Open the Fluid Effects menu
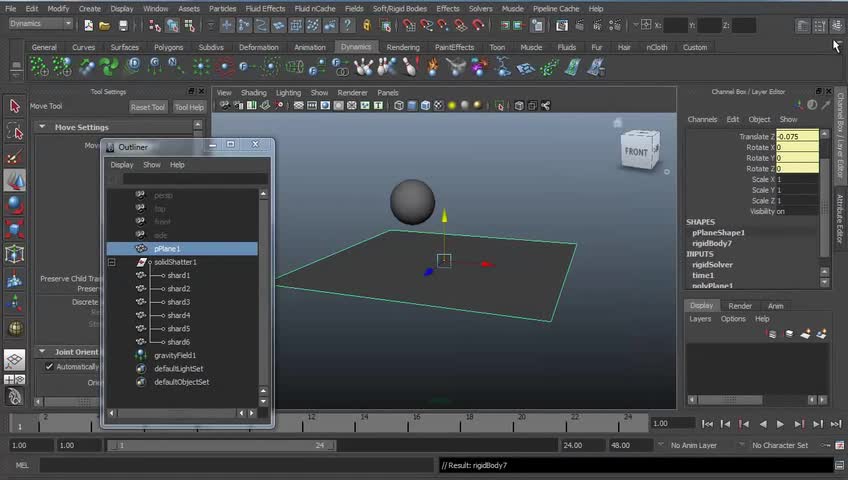This screenshot has width=848, height=480. coord(265,9)
